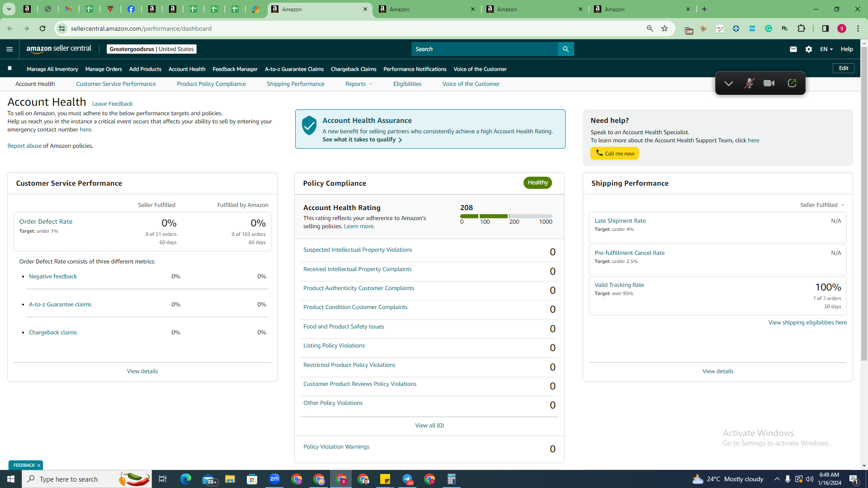Click the Windows Start button
This screenshot has width=868, height=488.
click(11, 479)
